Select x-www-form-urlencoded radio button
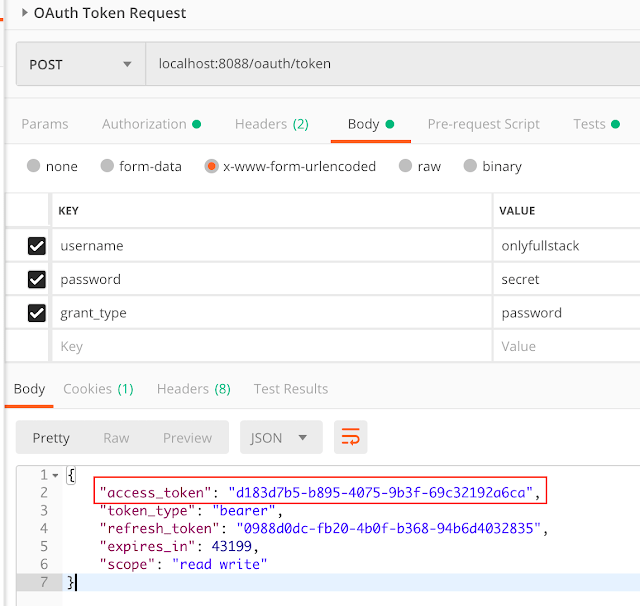The width and height of the screenshot is (640, 606). 211,166
